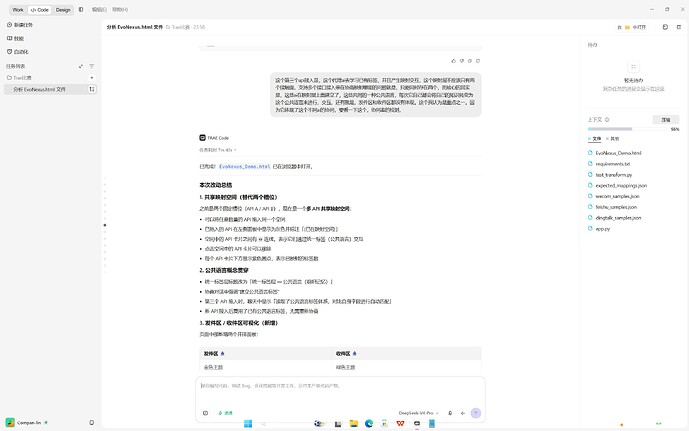Click the microphone icon in chat input
The height and width of the screenshot is (431, 689).
coord(450,413)
